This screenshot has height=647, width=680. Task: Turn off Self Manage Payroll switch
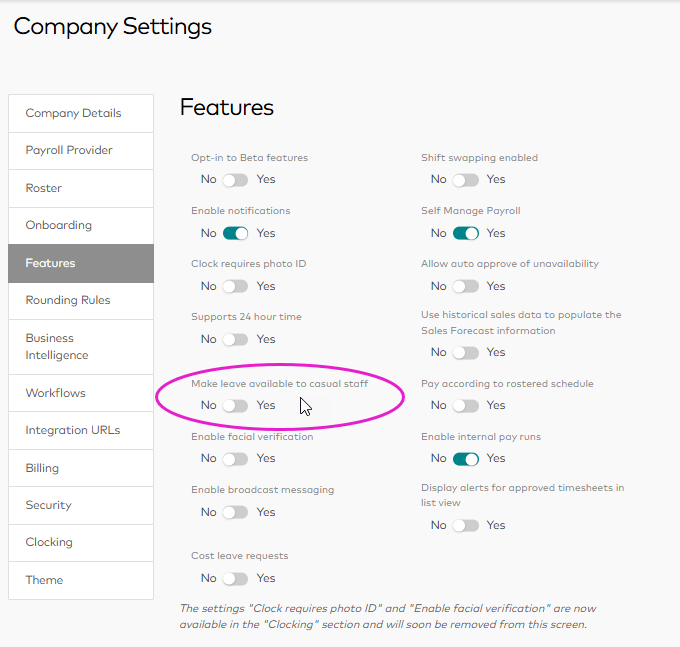point(465,233)
